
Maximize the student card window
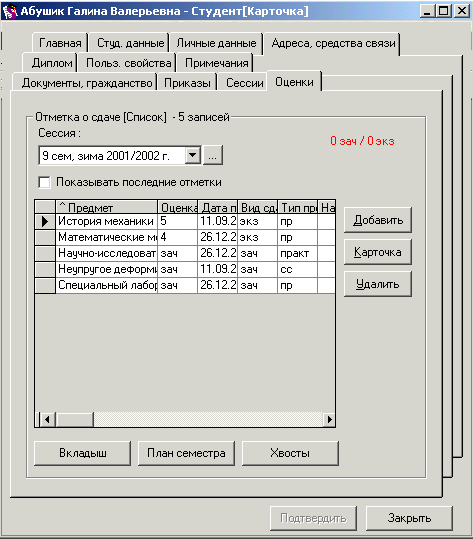[x=444, y=11]
